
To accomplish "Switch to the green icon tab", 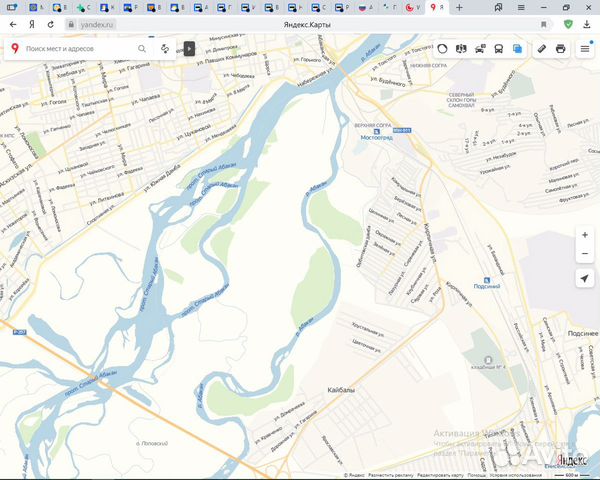I will [83, 7].
